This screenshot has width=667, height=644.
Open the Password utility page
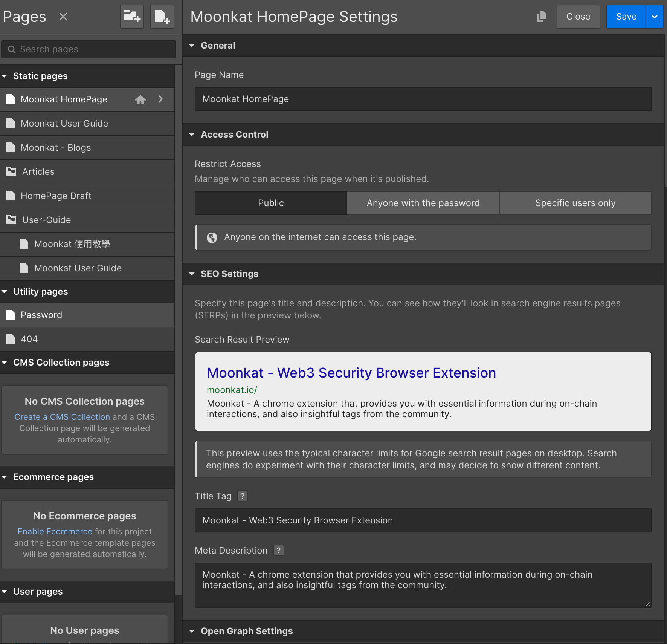pos(87,315)
